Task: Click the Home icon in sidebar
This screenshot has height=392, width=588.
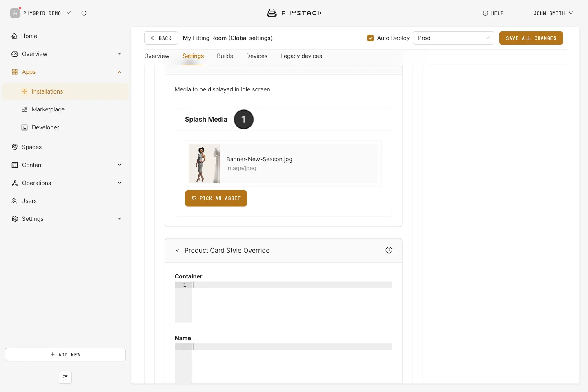Action: (14, 36)
